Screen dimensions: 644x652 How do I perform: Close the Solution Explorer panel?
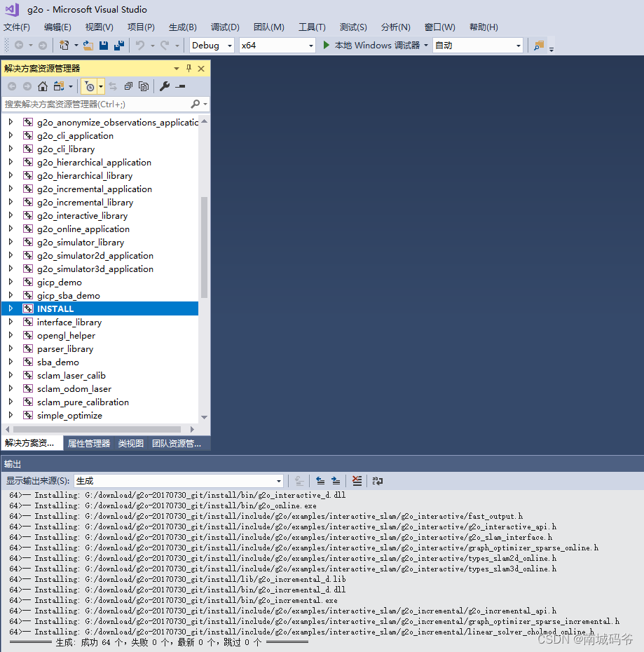pos(201,68)
